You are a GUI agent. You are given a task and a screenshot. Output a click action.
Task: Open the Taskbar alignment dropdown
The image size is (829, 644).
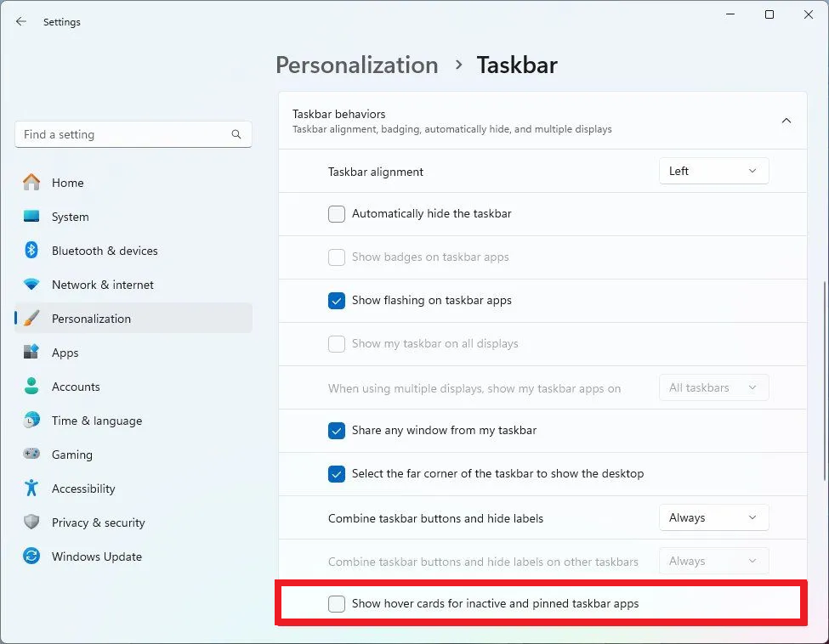(713, 171)
